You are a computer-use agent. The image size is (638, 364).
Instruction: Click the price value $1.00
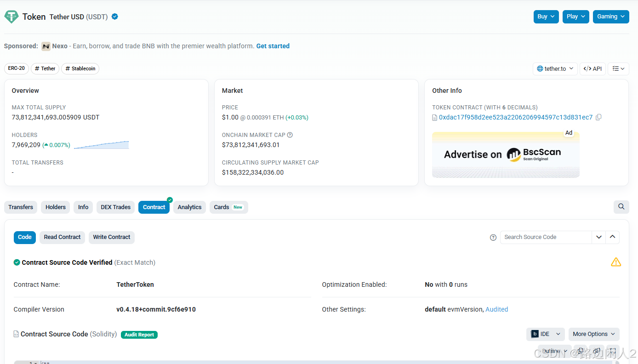tap(230, 117)
